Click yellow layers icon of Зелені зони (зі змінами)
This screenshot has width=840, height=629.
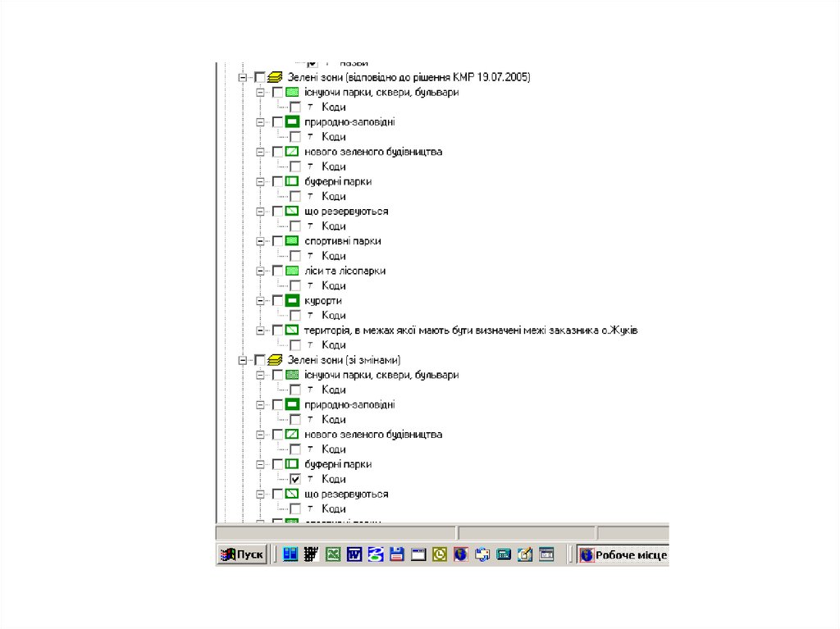(275, 360)
